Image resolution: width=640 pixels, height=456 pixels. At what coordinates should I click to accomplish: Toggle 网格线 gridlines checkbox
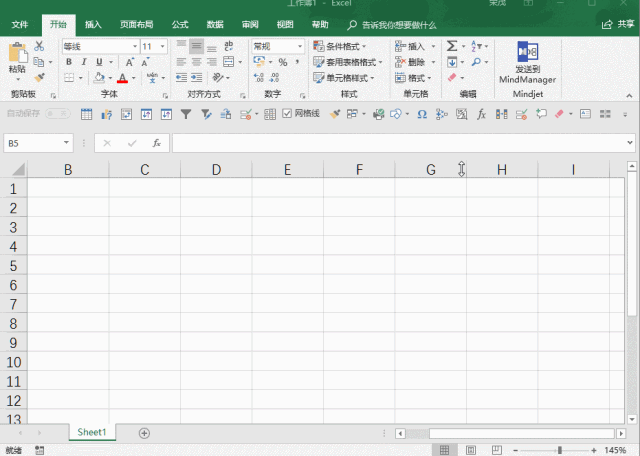(287, 113)
